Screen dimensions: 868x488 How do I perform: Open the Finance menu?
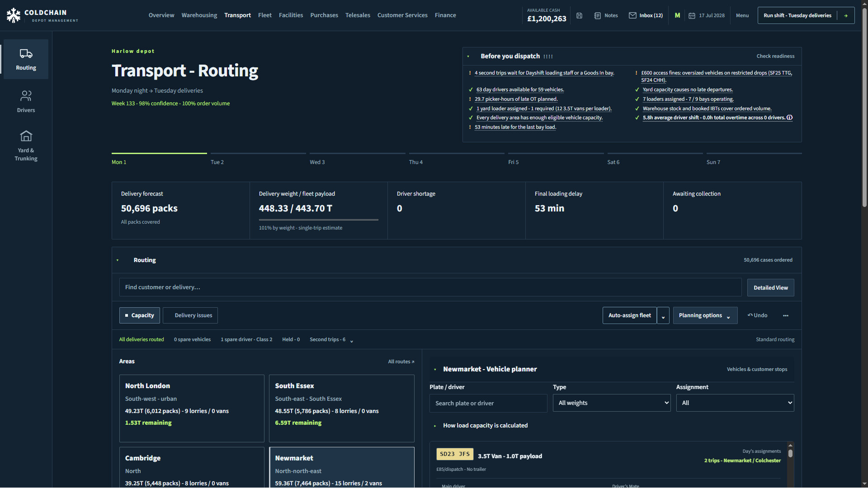pyautogui.click(x=445, y=15)
